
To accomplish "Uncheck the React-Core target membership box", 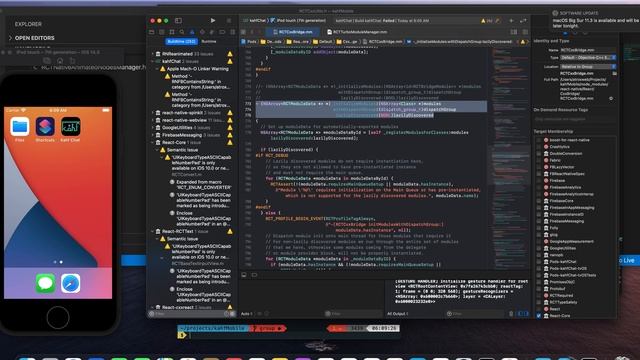I will pos(538,316).
